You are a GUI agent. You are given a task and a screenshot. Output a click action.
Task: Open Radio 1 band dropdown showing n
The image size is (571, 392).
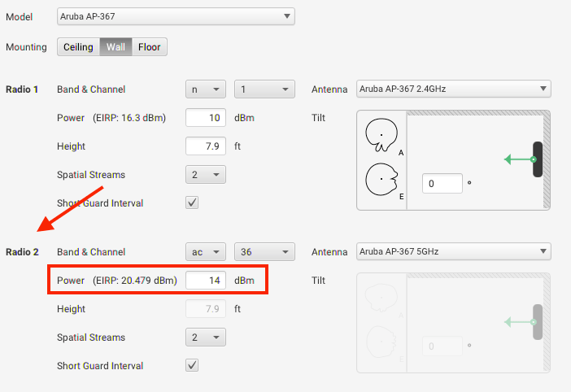pyautogui.click(x=206, y=89)
